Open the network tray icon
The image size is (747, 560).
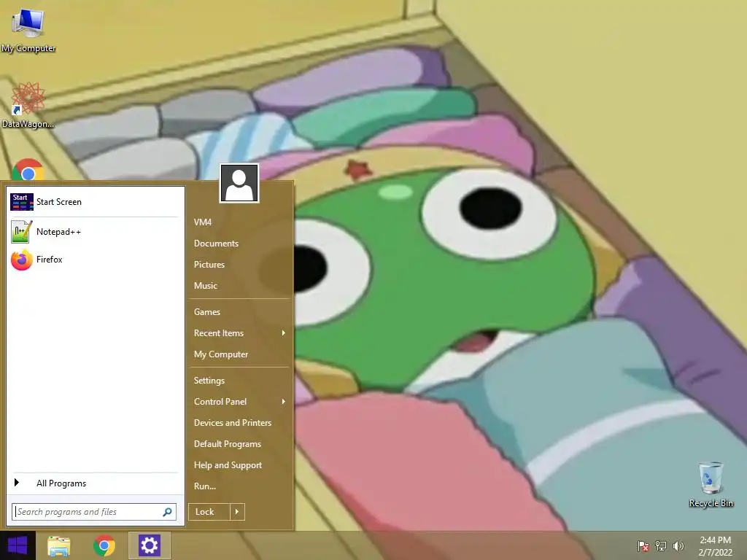click(x=661, y=546)
